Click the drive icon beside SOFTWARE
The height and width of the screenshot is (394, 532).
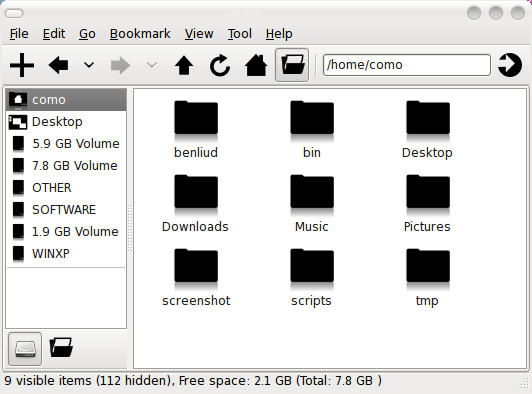pyautogui.click(x=18, y=210)
